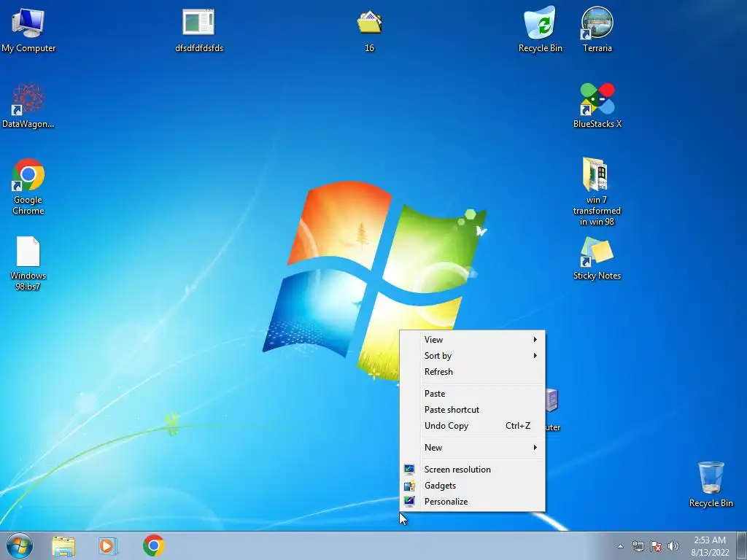Click the Screen resolution monitor icon
The image size is (747, 560).
tap(409, 470)
